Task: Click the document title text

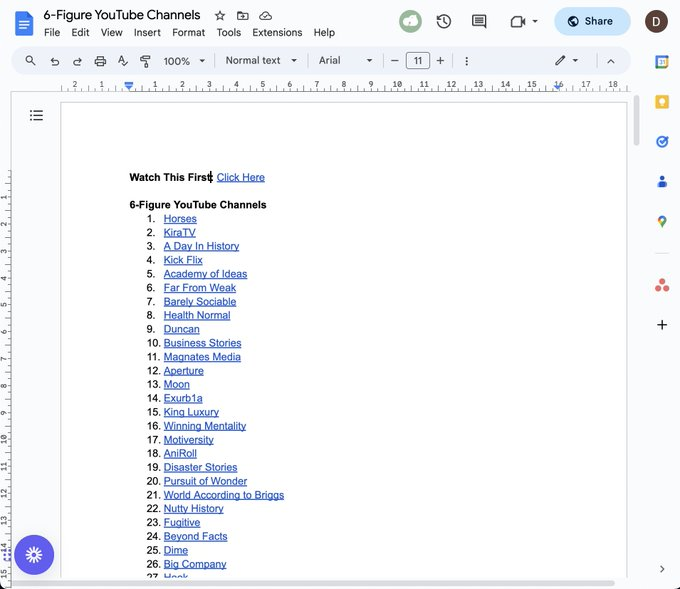Action: pos(122,15)
